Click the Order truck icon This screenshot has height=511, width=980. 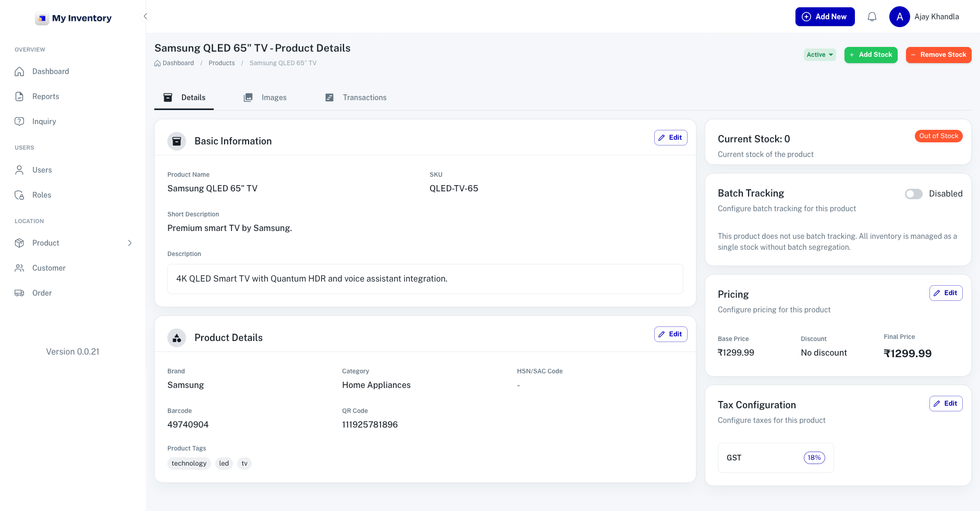20,293
